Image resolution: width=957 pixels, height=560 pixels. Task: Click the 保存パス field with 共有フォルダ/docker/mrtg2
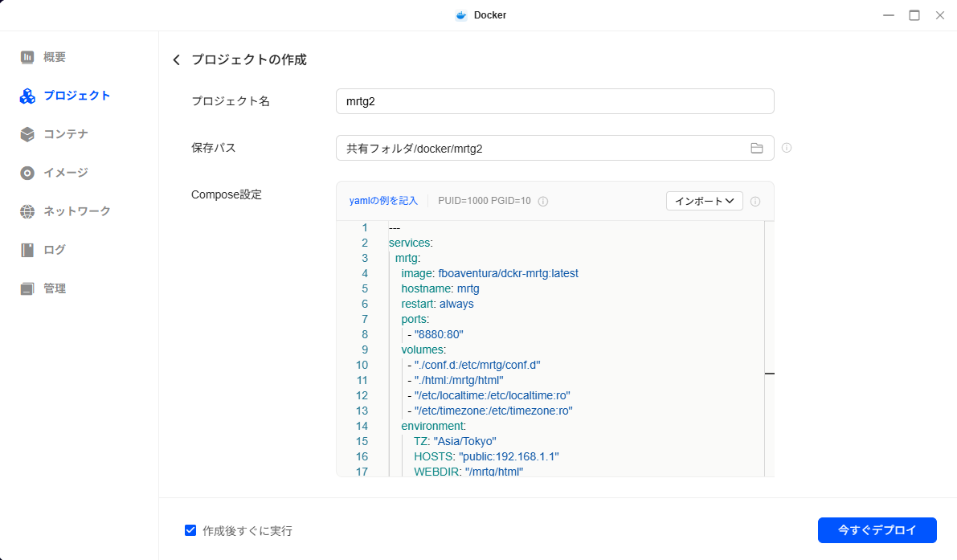[x=554, y=148]
